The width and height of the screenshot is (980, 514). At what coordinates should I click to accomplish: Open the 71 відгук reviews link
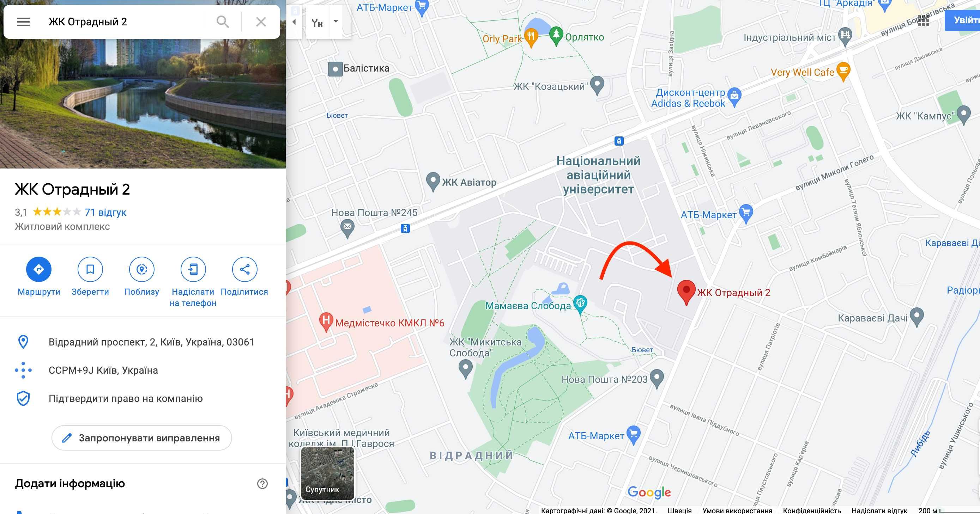point(105,212)
